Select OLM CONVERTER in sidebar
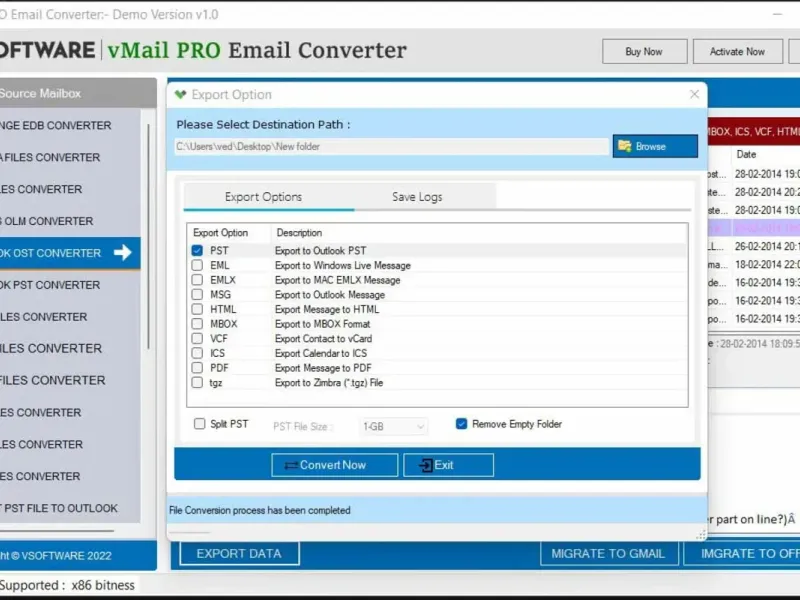Image resolution: width=800 pixels, height=600 pixels. pos(70,221)
